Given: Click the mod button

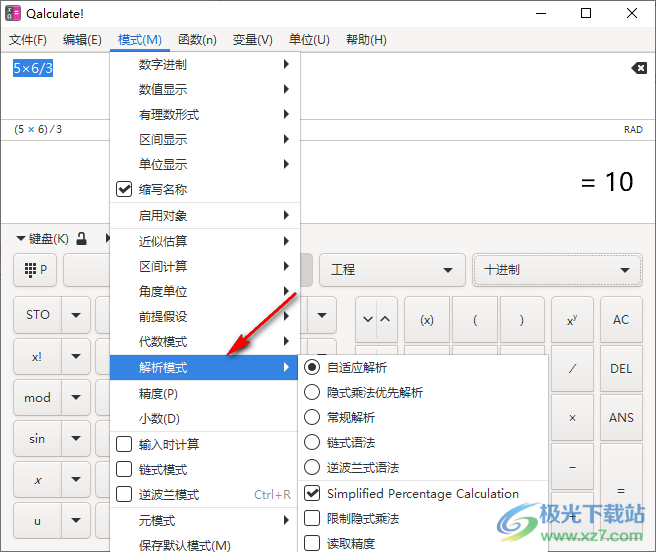Looking at the screenshot, I should 38,398.
